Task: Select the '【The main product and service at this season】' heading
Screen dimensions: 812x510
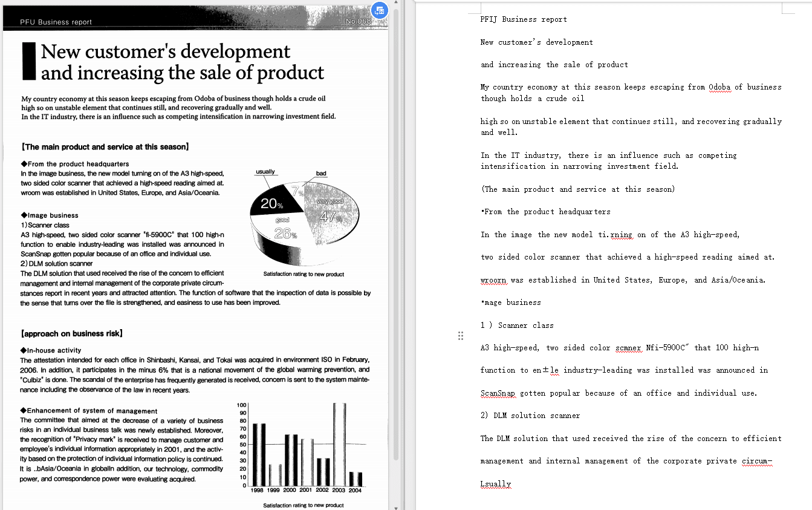Action: [105, 146]
